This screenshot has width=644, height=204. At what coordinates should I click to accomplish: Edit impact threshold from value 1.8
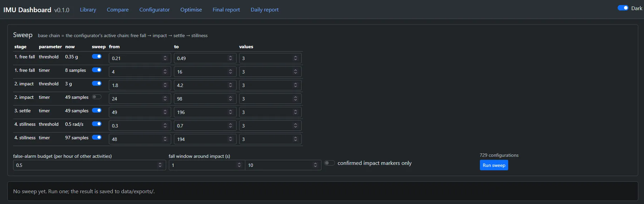[x=139, y=85]
